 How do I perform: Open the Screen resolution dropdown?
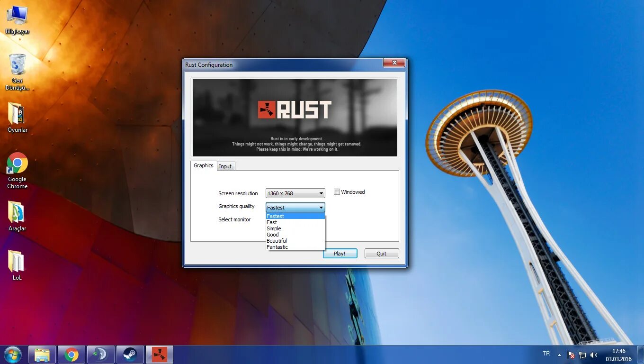pyautogui.click(x=295, y=193)
